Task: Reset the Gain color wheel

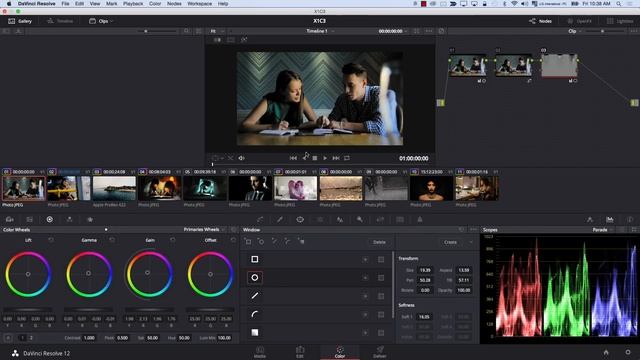Action: tap(173, 240)
